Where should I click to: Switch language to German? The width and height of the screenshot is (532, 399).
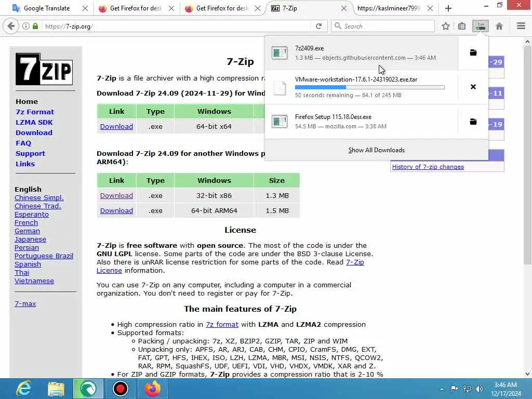tap(27, 231)
